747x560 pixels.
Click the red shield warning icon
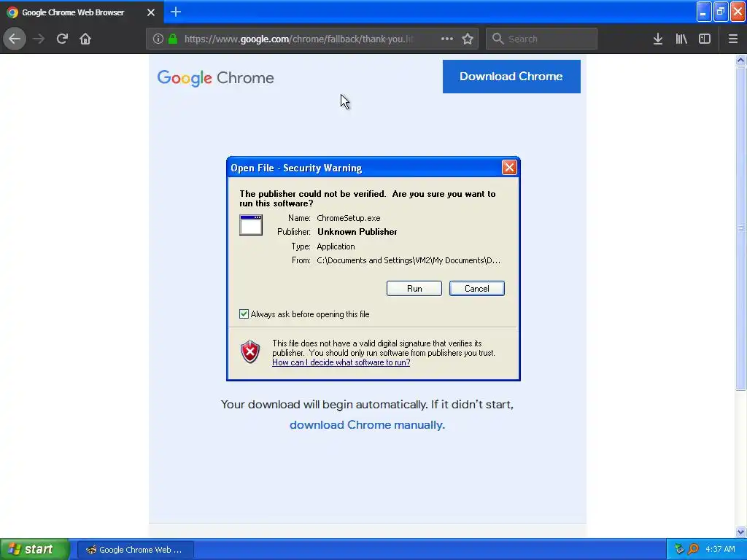250,352
